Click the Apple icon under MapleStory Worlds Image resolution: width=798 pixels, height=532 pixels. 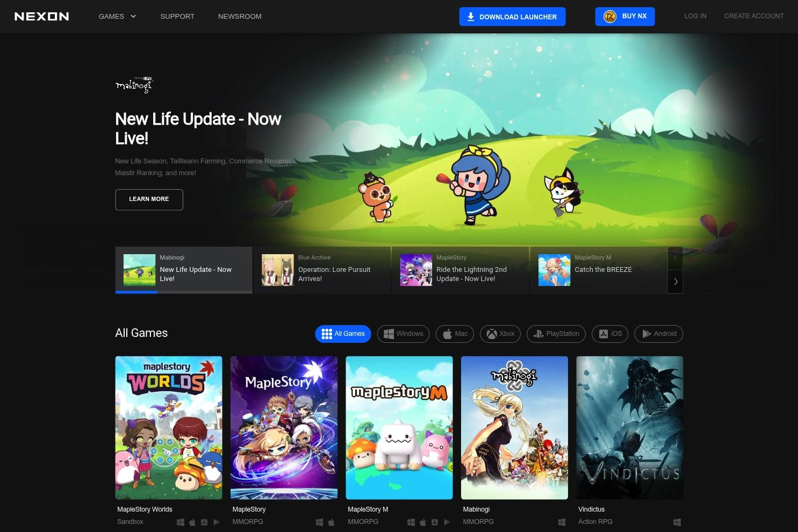pyautogui.click(x=192, y=522)
